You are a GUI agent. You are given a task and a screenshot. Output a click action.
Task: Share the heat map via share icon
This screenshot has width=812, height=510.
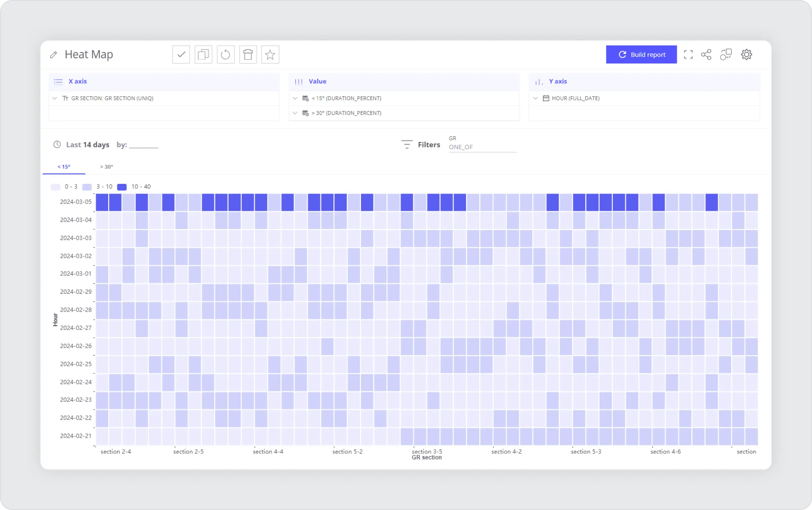tap(706, 54)
